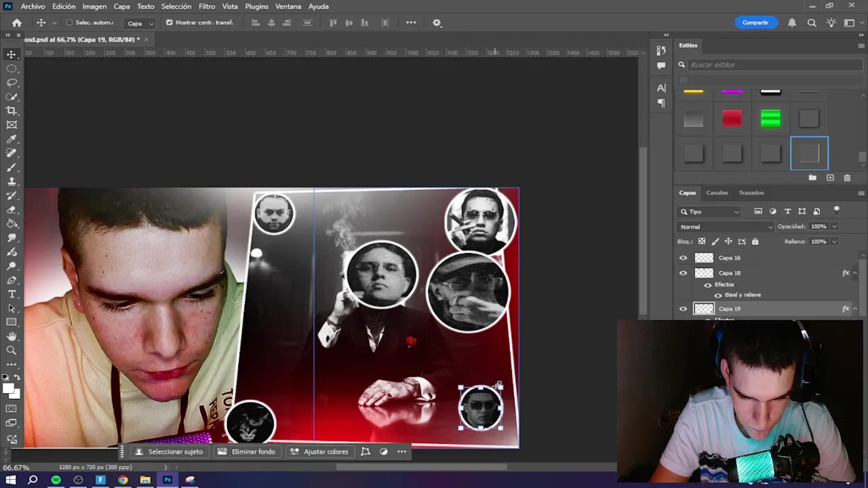Open the Imagen menu
This screenshot has height=488, width=868.
tap(94, 6)
